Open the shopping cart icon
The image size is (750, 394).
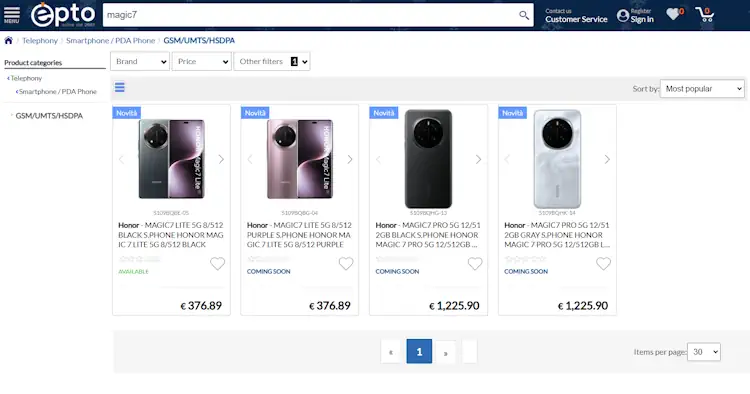(705, 14)
